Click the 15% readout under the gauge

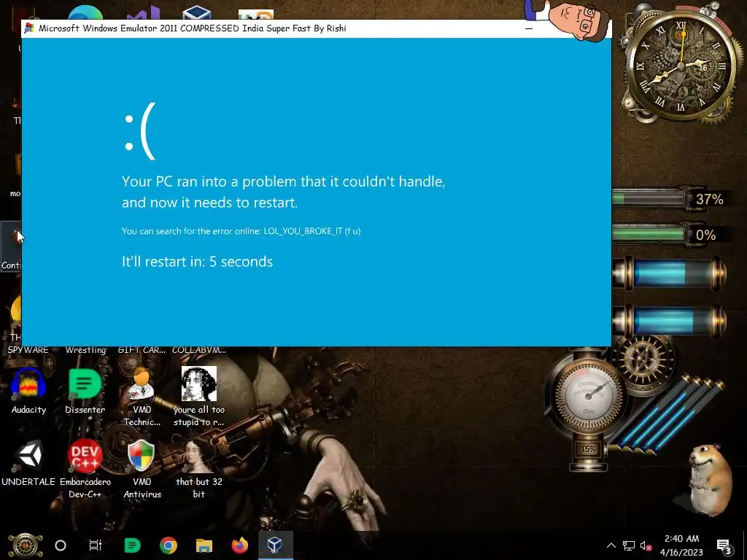(x=589, y=449)
